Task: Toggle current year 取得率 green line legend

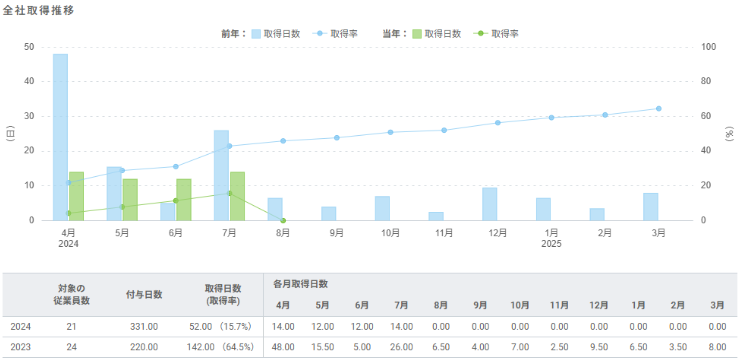Action: point(495,34)
